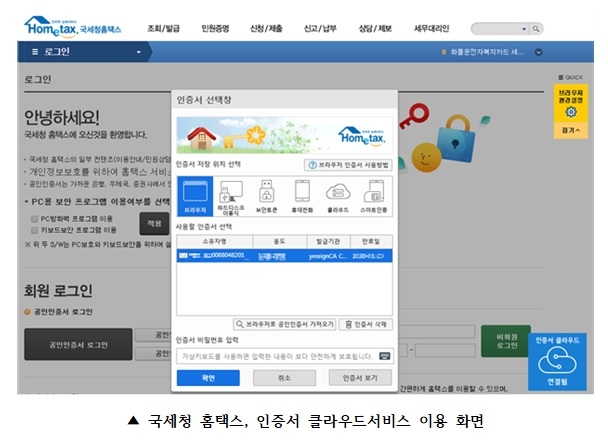608x441 pixels.
Task: Select the yessignCA certificate row
Action: click(284, 256)
